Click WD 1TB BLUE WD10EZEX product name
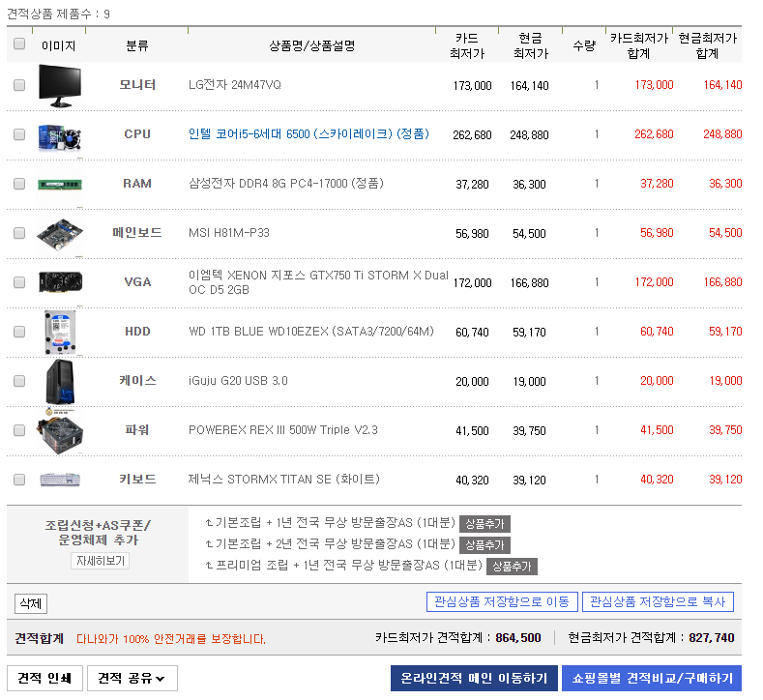763x700 pixels. tap(311, 332)
